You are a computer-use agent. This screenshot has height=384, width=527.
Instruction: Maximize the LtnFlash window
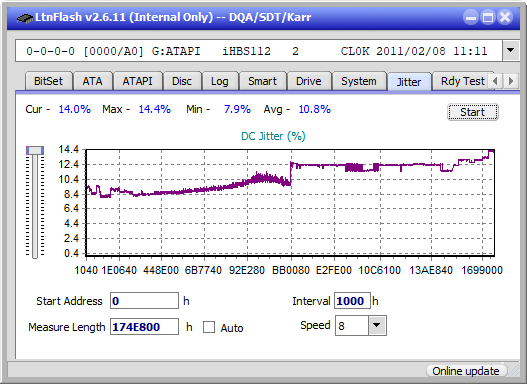point(488,17)
